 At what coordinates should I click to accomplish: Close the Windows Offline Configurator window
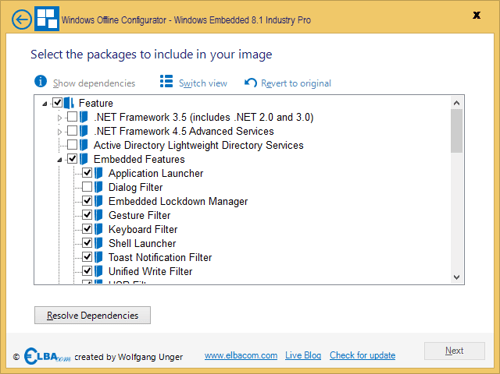click(x=477, y=15)
